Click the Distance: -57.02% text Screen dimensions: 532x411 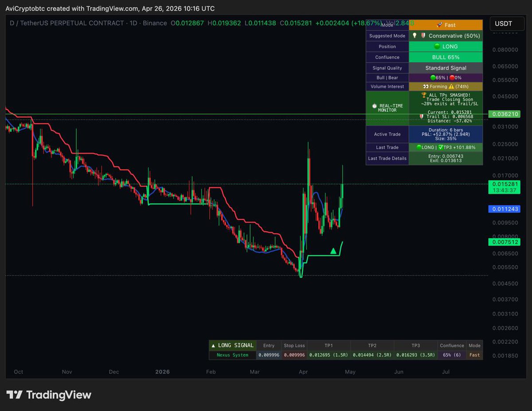(x=450, y=121)
